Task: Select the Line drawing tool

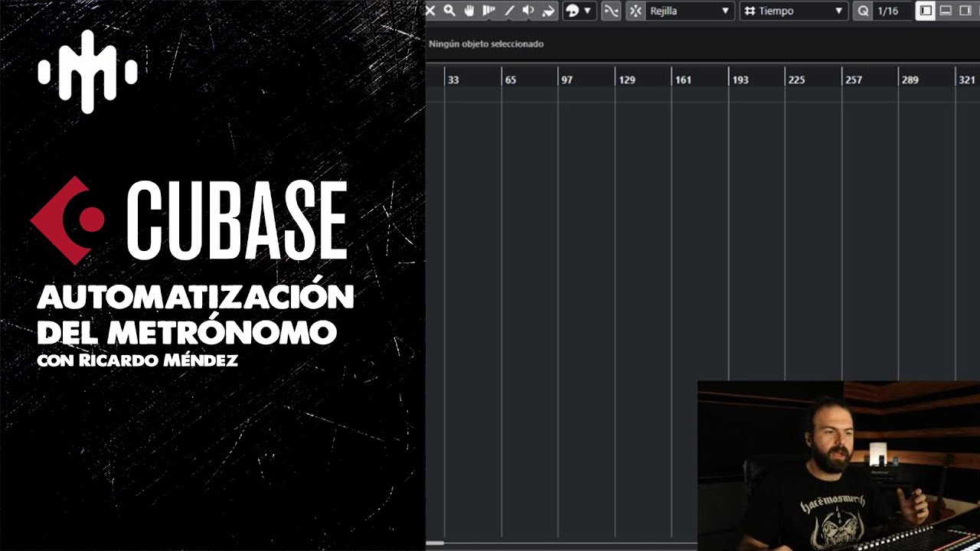Action: pyautogui.click(x=509, y=11)
